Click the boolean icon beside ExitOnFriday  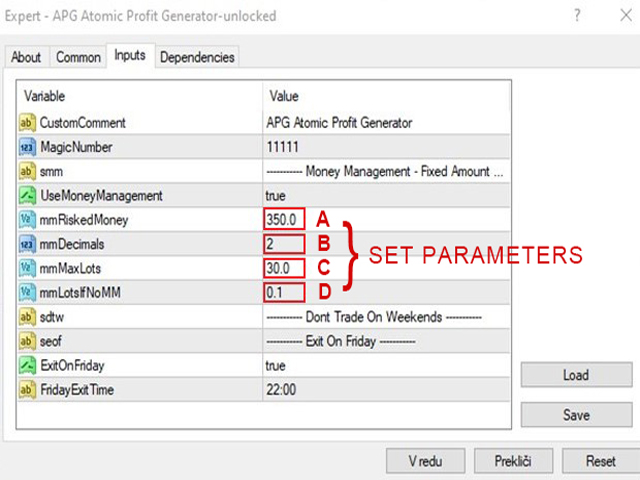pyautogui.click(x=27, y=365)
